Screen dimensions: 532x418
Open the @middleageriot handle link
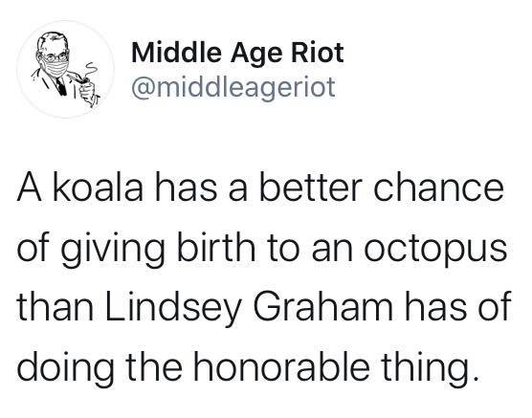click(233, 88)
